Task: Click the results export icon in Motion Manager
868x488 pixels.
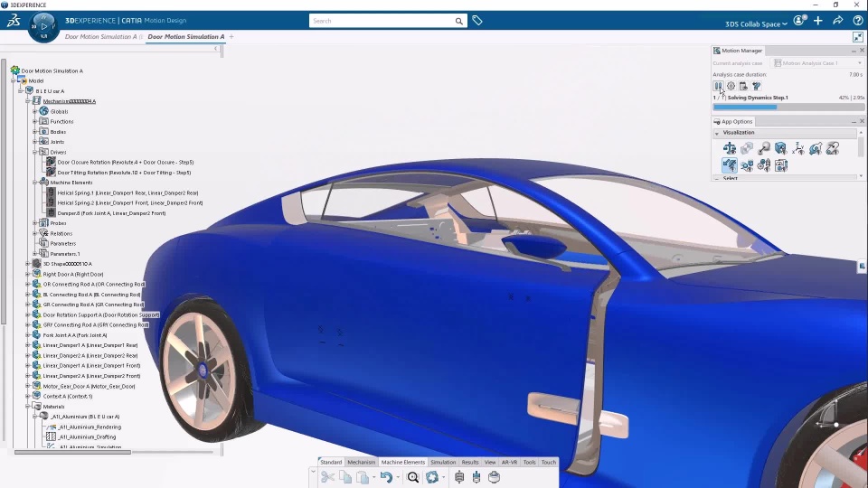Action: [743, 86]
